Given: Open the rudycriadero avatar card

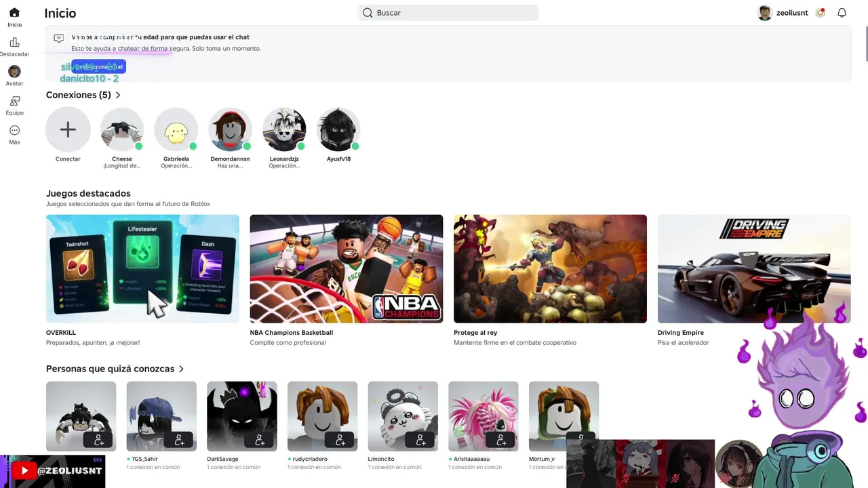Looking at the screenshot, I should [x=322, y=416].
